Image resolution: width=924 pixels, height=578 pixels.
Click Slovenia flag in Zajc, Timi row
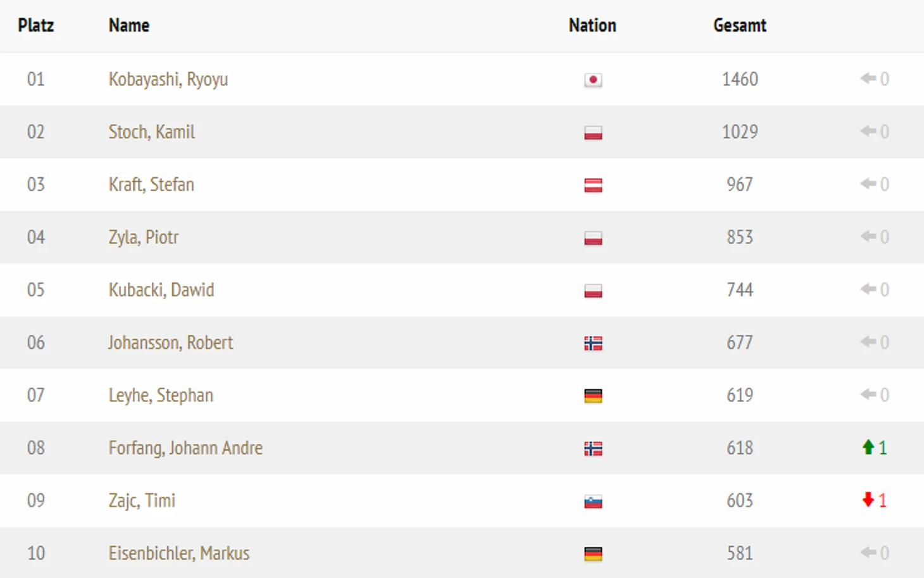click(x=592, y=501)
